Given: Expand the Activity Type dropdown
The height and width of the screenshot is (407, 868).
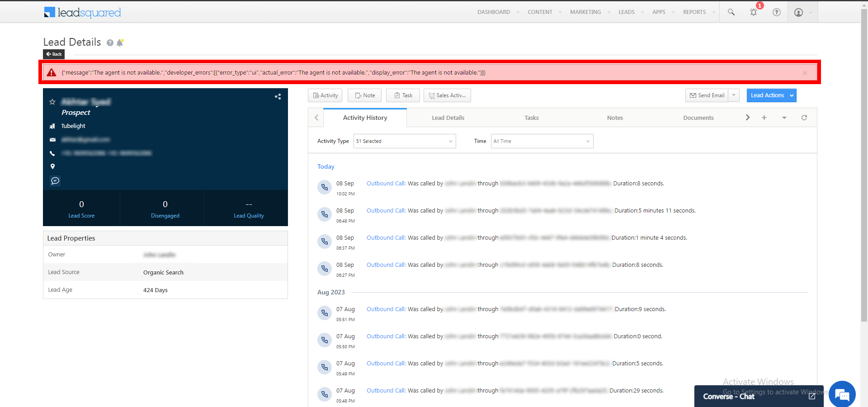Looking at the screenshot, I should (x=404, y=141).
